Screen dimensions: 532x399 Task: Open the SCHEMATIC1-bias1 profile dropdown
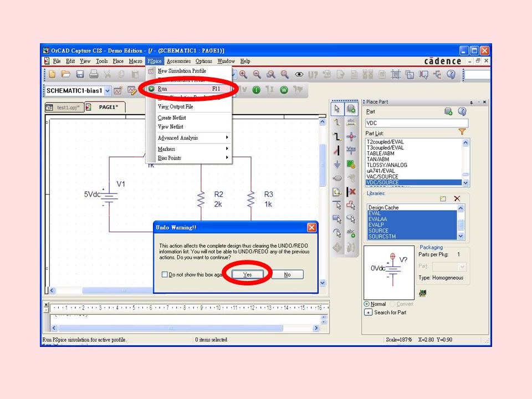click(x=107, y=90)
